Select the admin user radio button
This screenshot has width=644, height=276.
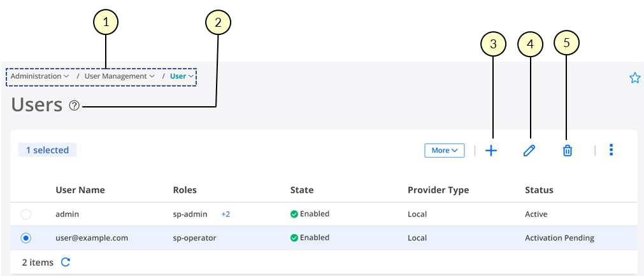tap(26, 214)
